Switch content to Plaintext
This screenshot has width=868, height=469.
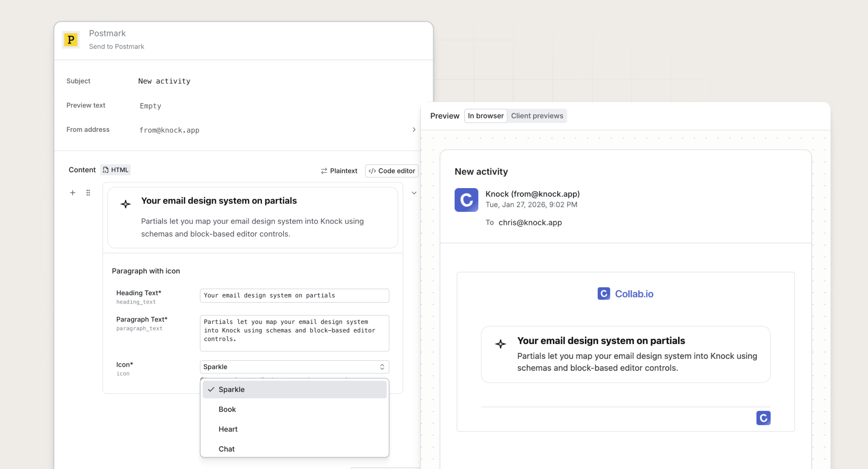(x=339, y=171)
